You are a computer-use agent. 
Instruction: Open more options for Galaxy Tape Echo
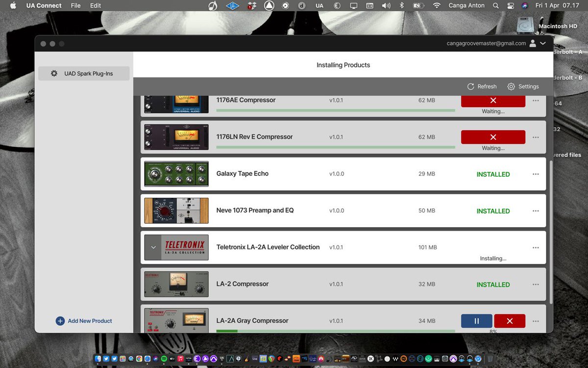coord(536,174)
